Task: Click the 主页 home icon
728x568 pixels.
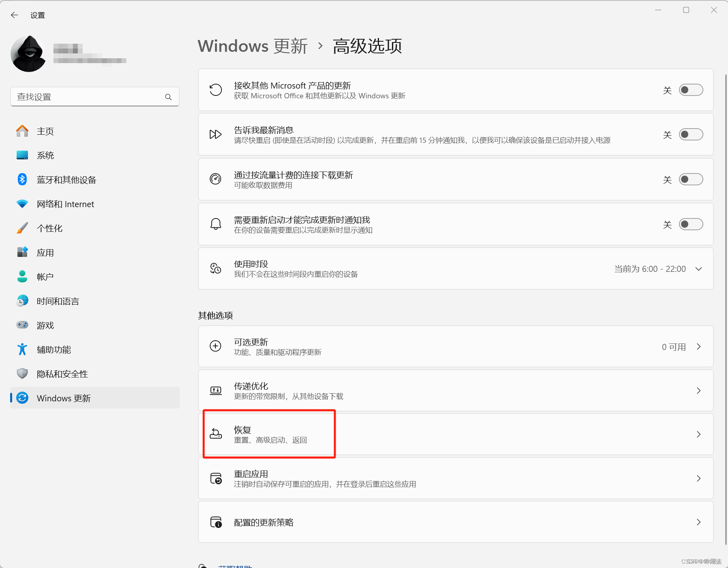Action: (22, 131)
